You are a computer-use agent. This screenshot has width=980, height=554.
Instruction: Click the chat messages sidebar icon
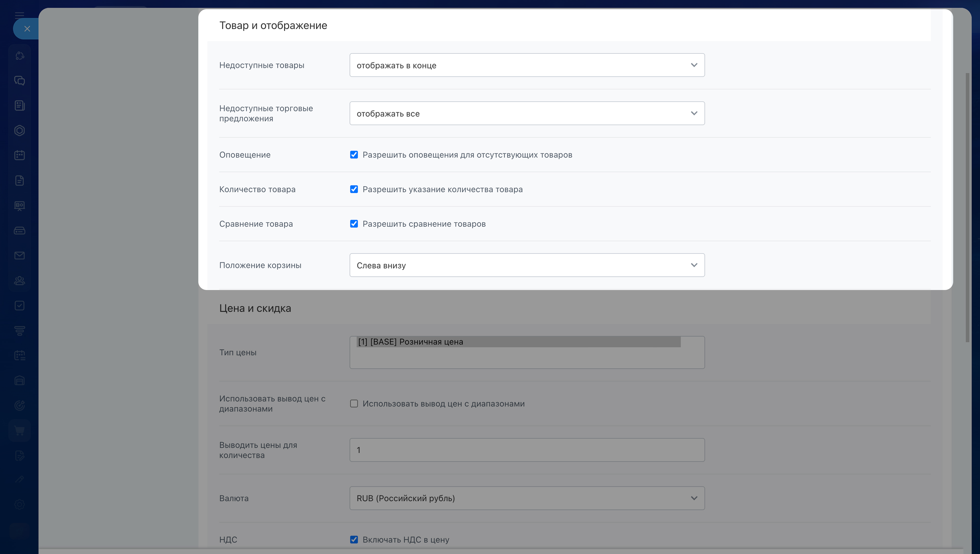click(x=19, y=81)
